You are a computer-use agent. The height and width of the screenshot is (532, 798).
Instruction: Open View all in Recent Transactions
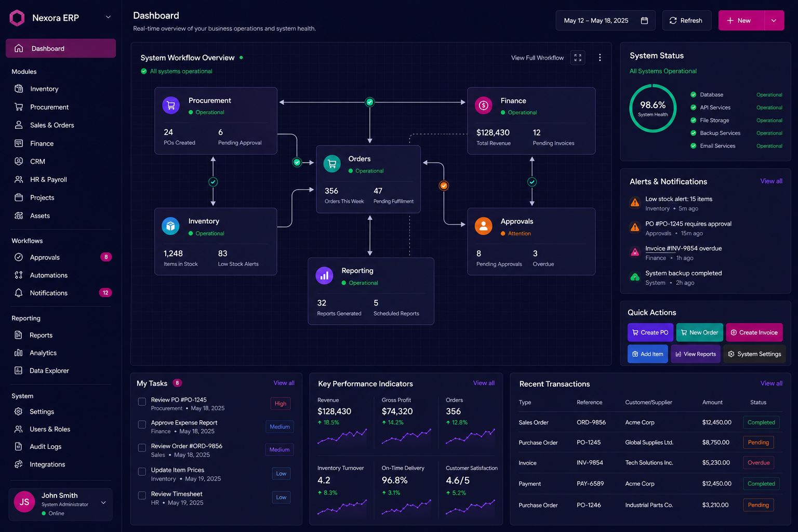coord(771,383)
